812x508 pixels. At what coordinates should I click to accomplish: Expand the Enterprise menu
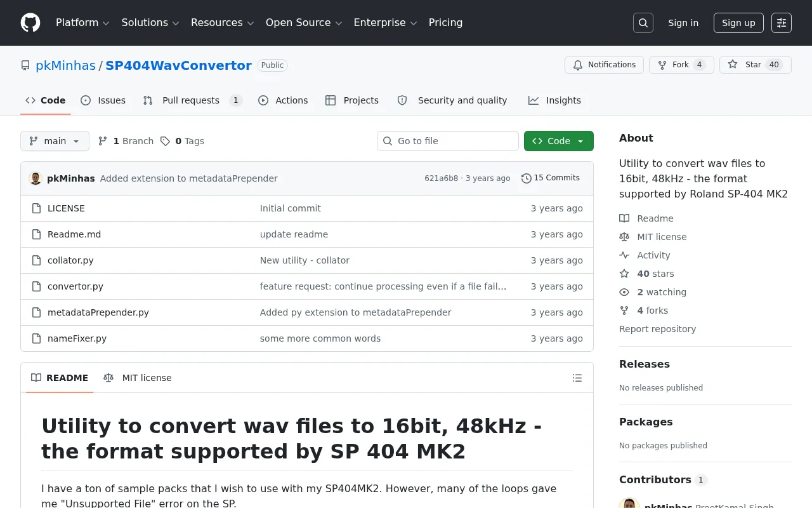tap(385, 23)
